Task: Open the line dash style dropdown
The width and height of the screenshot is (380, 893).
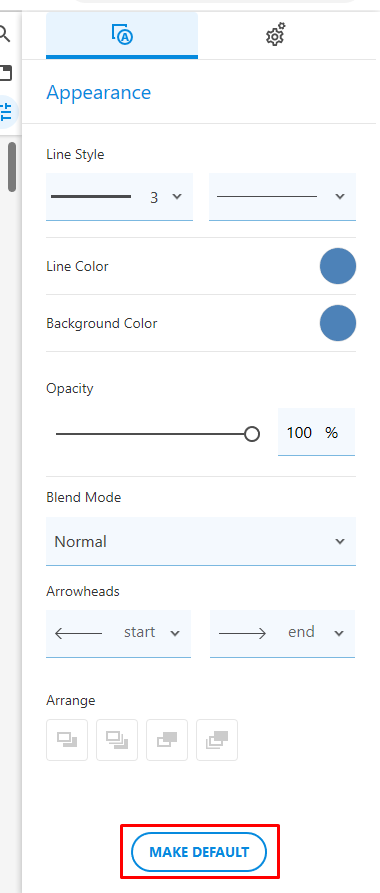Action: tap(283, 196)
